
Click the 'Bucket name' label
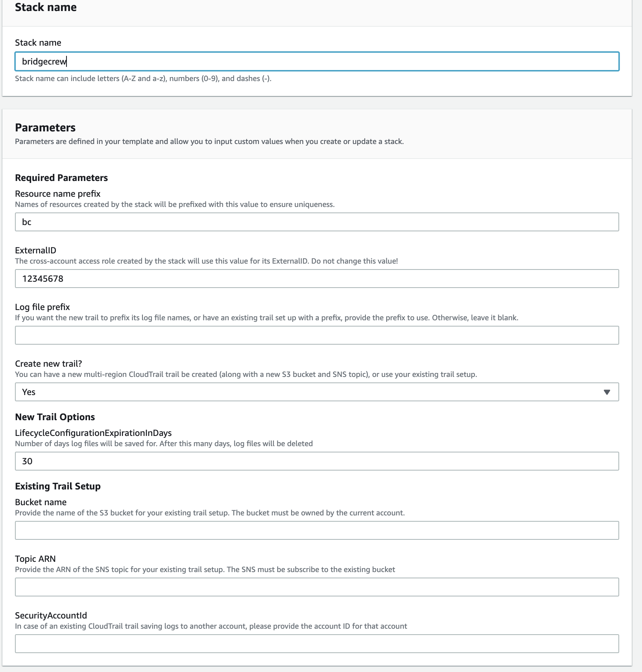41,502
